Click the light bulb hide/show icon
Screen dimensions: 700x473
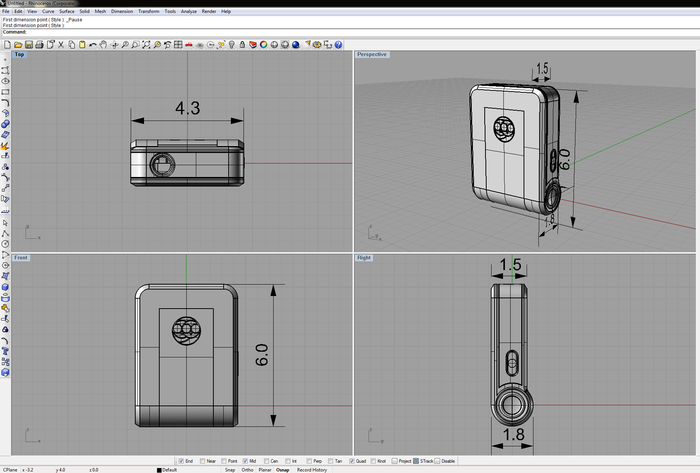232,45
